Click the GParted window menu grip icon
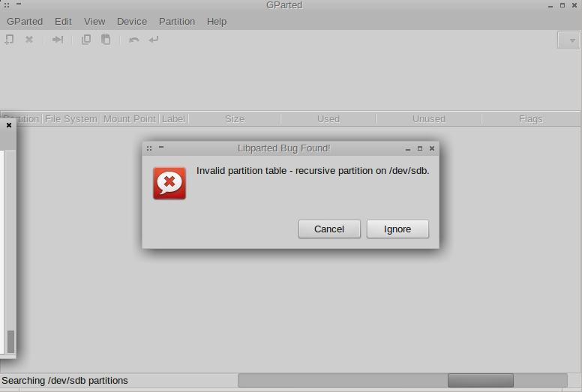Screen dimensions: 582x392 click(7, 5)
